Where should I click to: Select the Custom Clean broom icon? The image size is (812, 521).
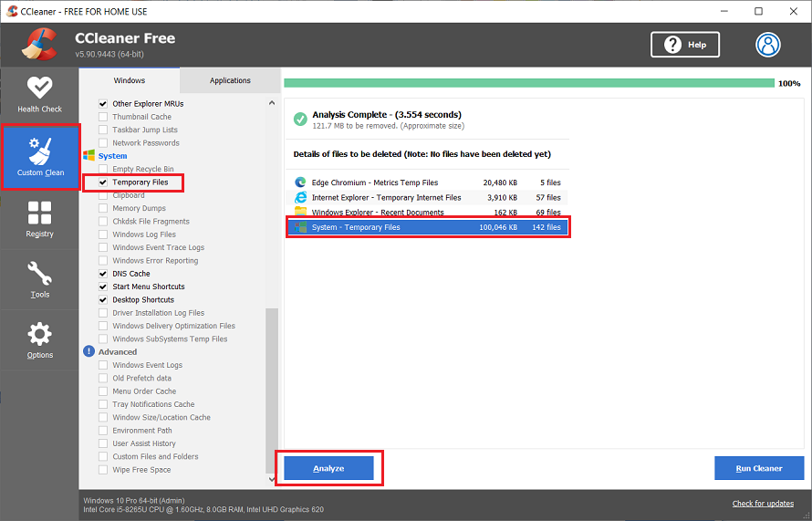point(40,151)
